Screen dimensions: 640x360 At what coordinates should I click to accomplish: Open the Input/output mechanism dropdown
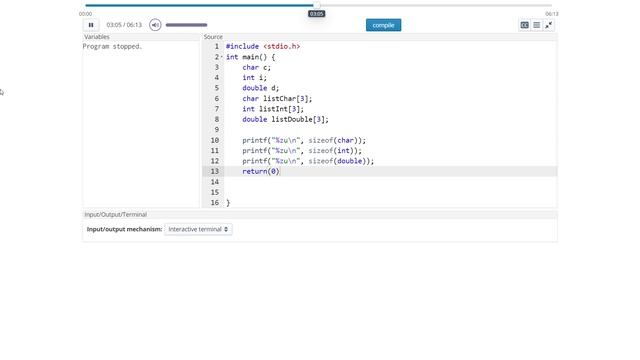tap(198, 229)
